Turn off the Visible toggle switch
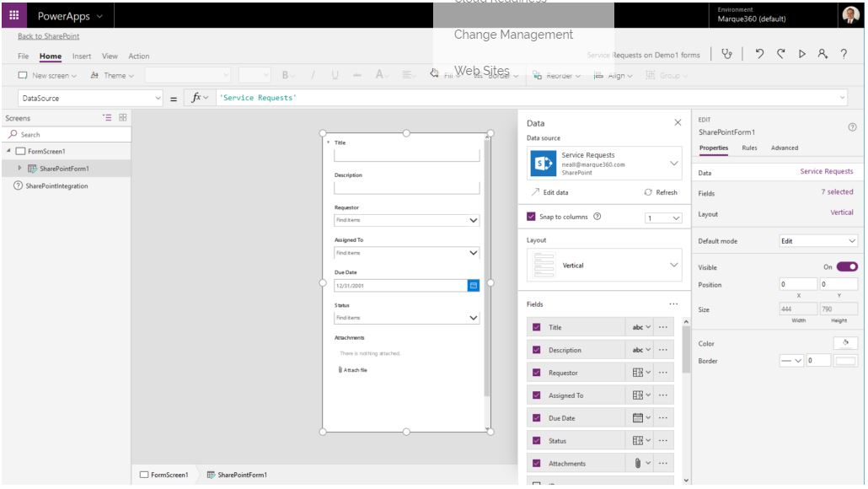The image size is (868, 489). 847,267
